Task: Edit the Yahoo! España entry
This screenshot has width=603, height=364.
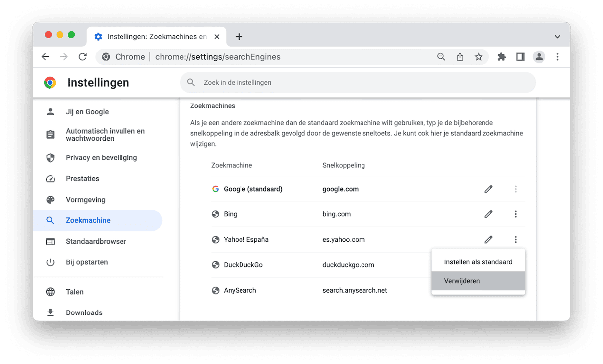Action: tap(488, 240)
